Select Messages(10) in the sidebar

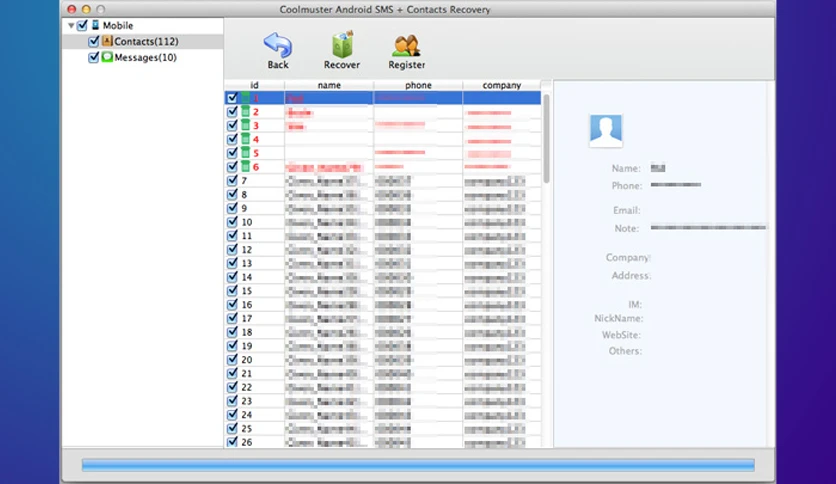(145, 58)
